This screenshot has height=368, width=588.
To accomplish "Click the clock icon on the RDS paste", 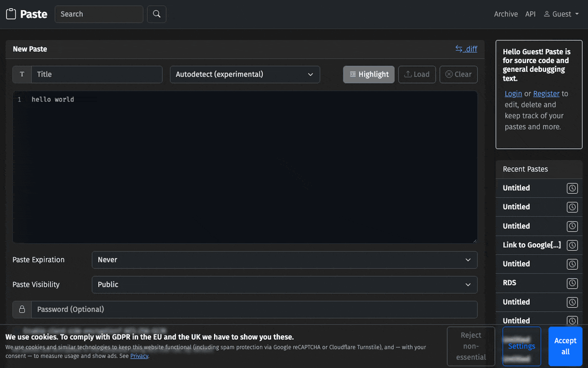I will pyautogui.click(x=572, y=283).
